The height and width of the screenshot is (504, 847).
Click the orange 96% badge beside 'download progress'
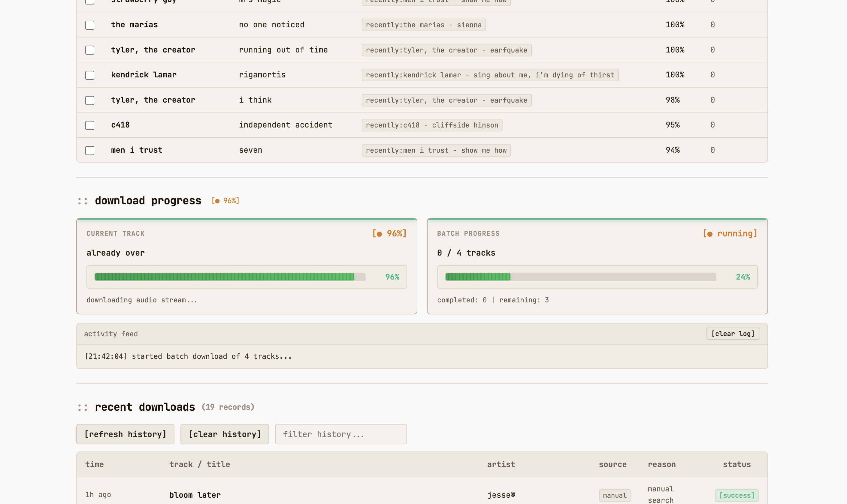(225, 201)
